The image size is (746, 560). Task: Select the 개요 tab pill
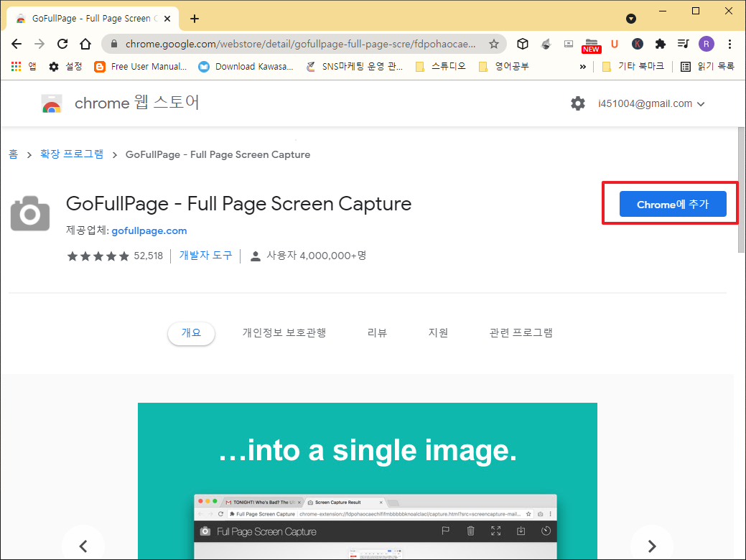point(191,333)
